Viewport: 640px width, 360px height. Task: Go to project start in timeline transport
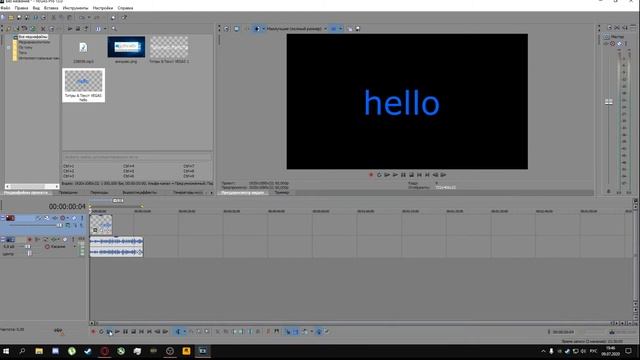(x=141, y=331)
